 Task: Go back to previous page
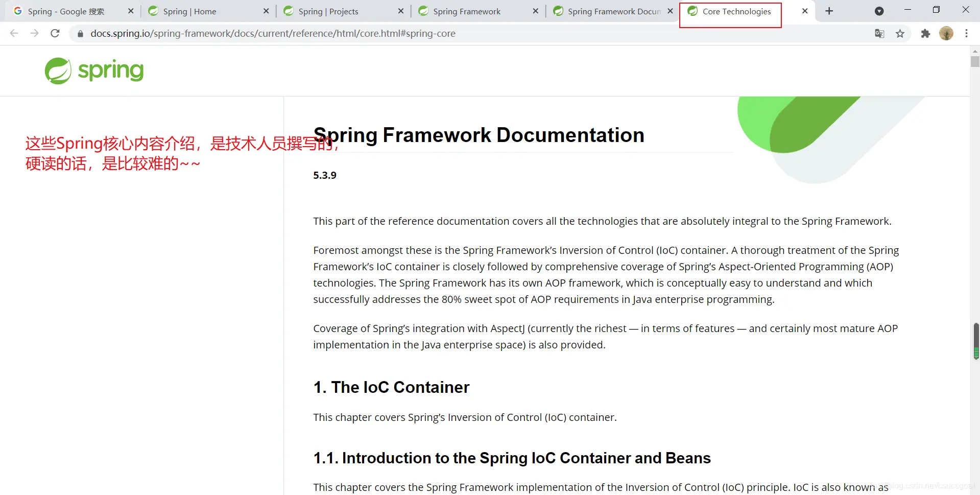click(14, 33)
